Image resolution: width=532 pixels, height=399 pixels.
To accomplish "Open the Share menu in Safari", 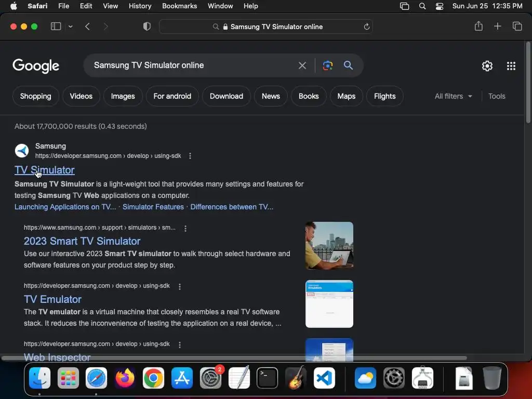I will 478,26.
